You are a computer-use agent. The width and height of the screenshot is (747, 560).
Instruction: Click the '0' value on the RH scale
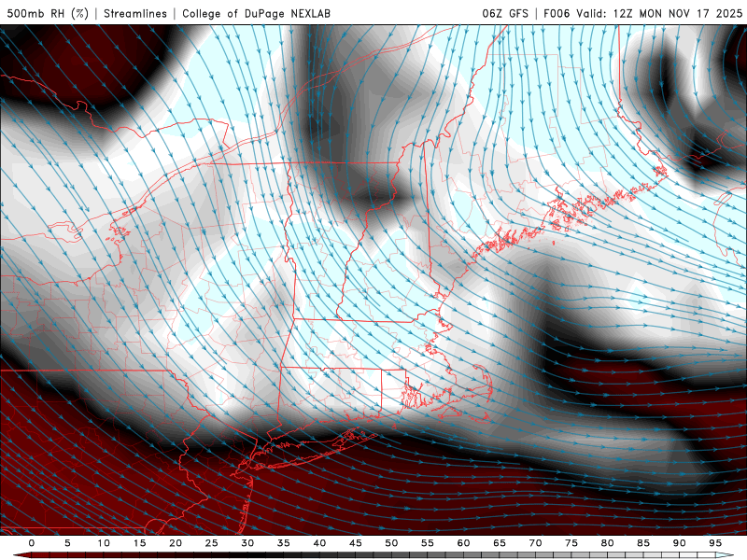pos(32,543)
